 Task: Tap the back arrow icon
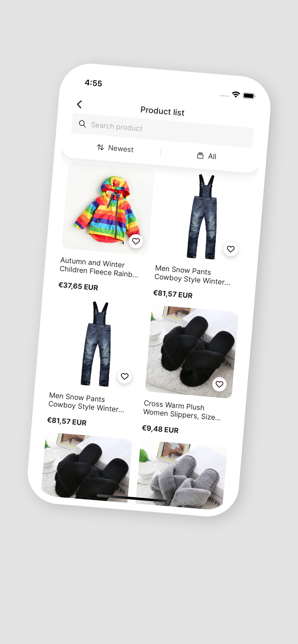(79, 104)
